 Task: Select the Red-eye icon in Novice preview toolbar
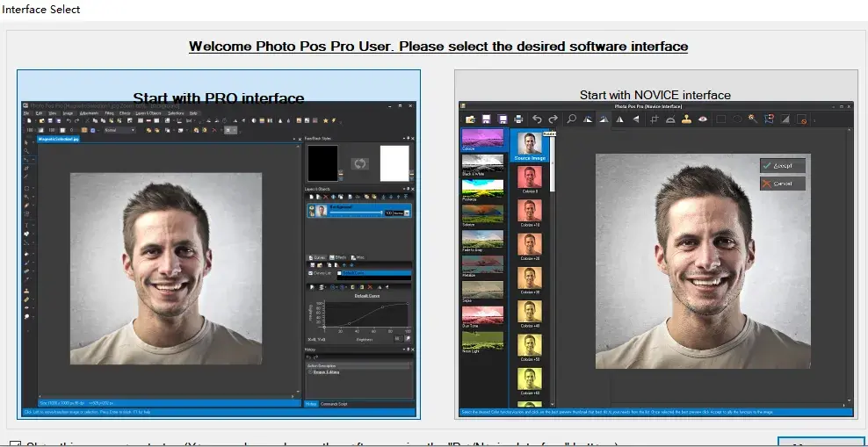(703, 119)
